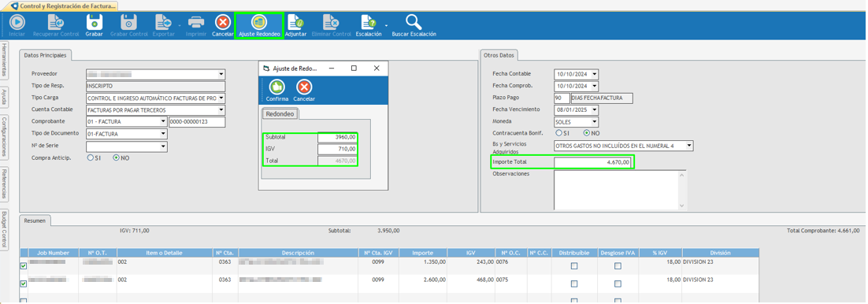Toggle row checkbox for the 1.350,00 line

(x=24, y=265)
